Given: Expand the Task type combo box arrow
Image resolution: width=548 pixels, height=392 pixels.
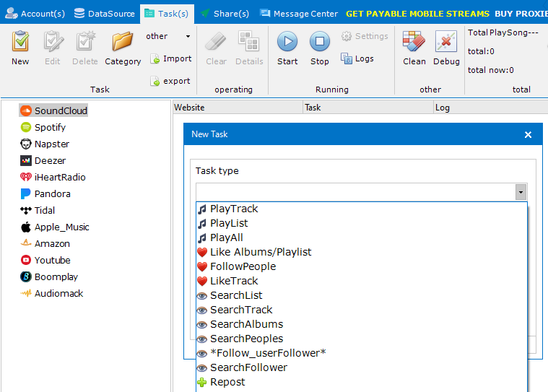Looking at the screenshot, I should pos(521,192).
